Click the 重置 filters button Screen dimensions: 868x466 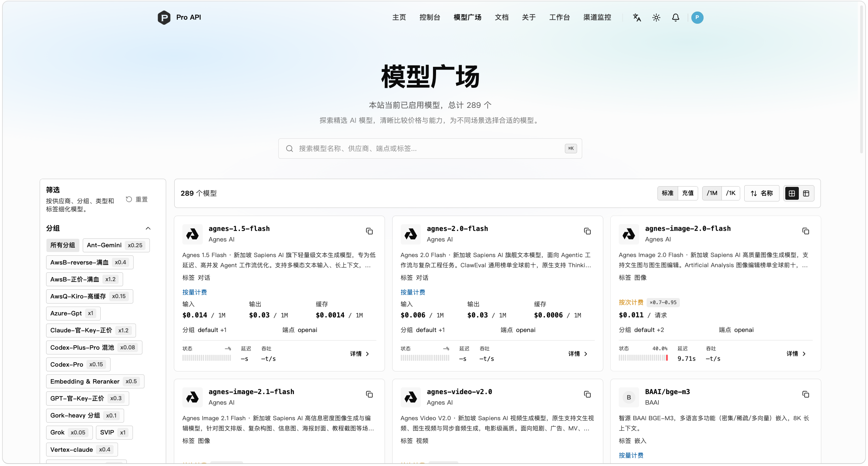[x=137, y=199]
